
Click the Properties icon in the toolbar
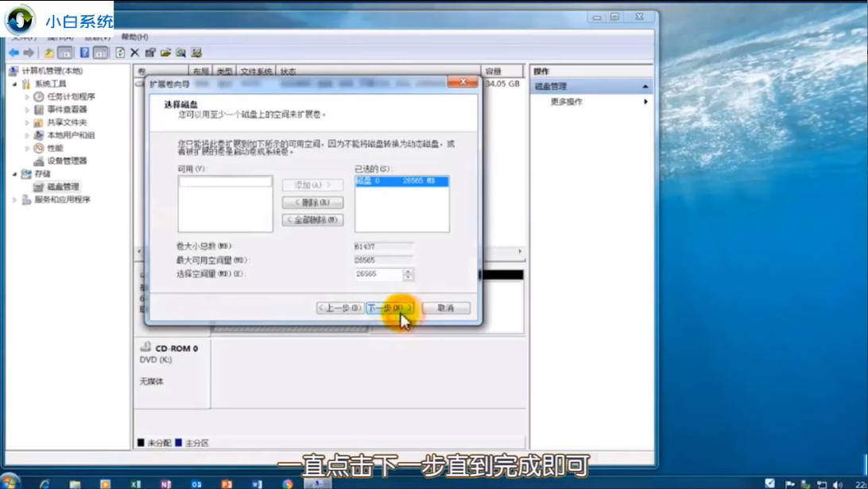pyautogui.click(x=150, y=52)
